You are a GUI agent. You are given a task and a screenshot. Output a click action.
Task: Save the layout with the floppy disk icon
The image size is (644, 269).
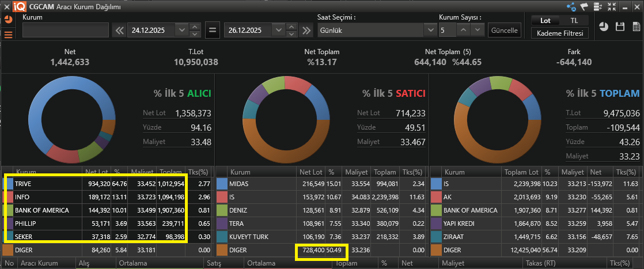click(x=620, y=26)
